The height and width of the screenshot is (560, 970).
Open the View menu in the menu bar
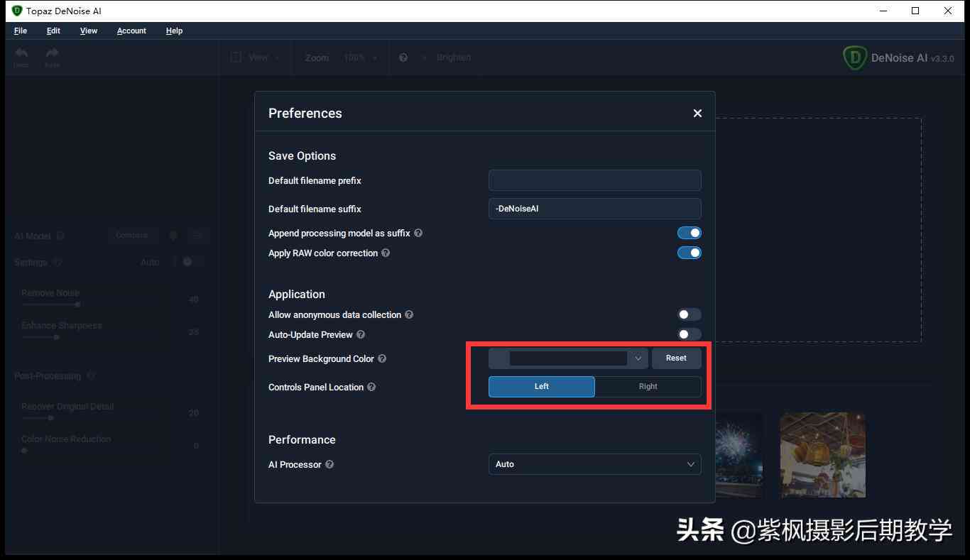[89, 31]
